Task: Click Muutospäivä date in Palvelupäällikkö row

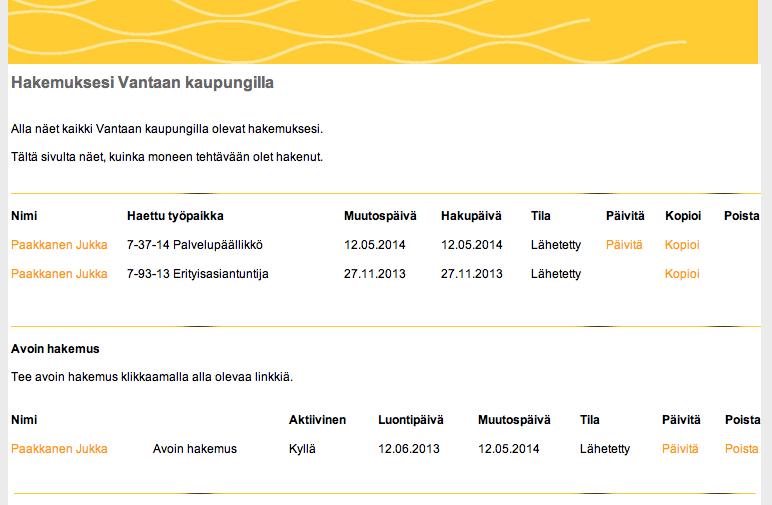Action: tap(375, 245)
